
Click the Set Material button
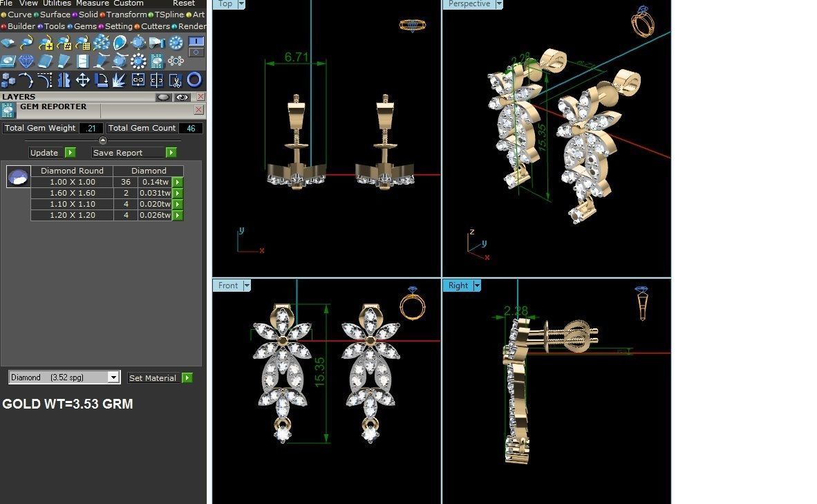click(x=160, y=378)
